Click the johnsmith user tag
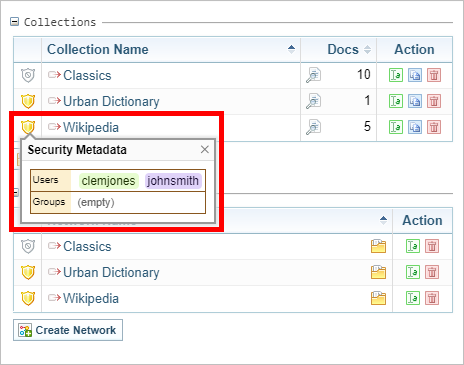Viewport: 464px width, 365px height. (x=173, y=181)
